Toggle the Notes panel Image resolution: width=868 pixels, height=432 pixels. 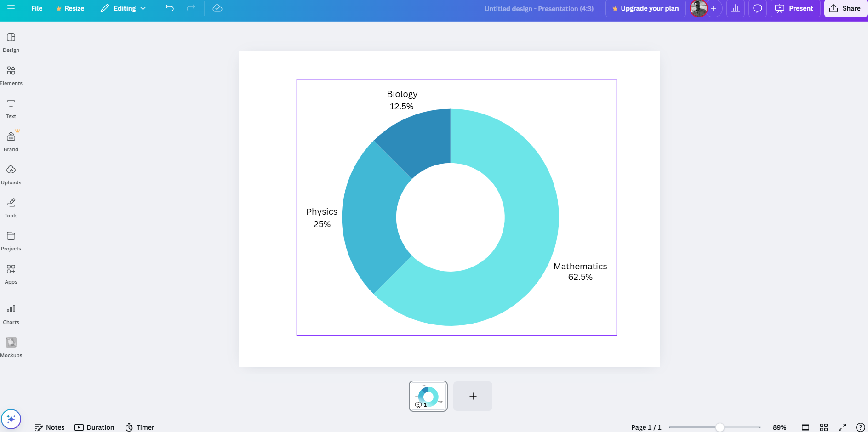coord(50,427)
